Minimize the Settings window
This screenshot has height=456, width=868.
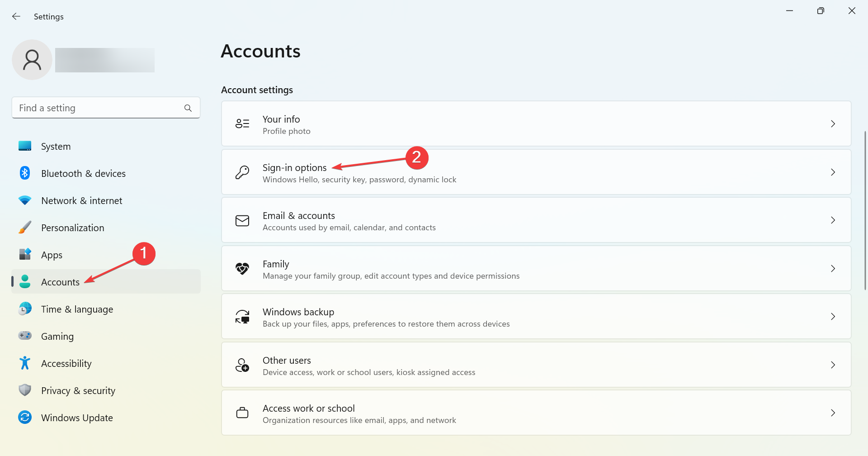[x=790, y=11]
